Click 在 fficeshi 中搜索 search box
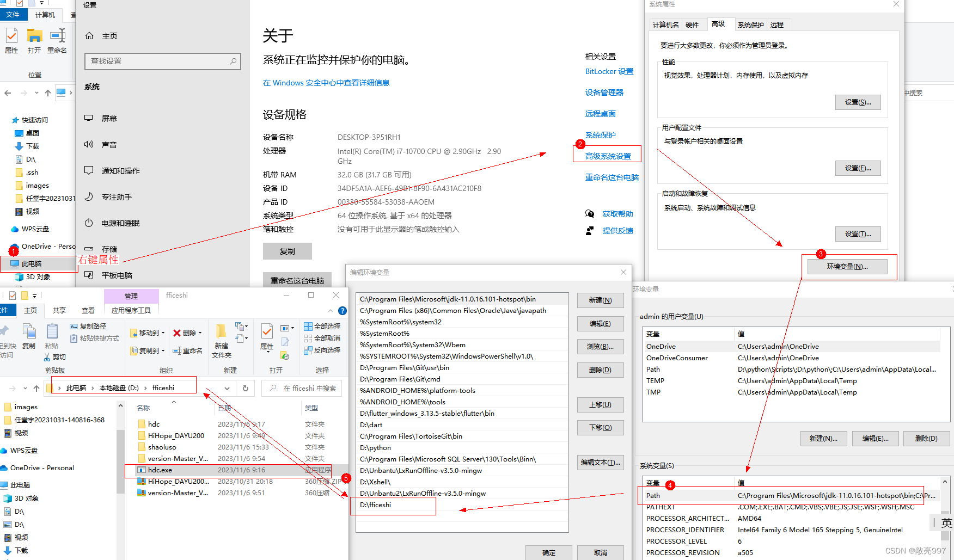Screen dimensions: 954x560 coord(302,388)
